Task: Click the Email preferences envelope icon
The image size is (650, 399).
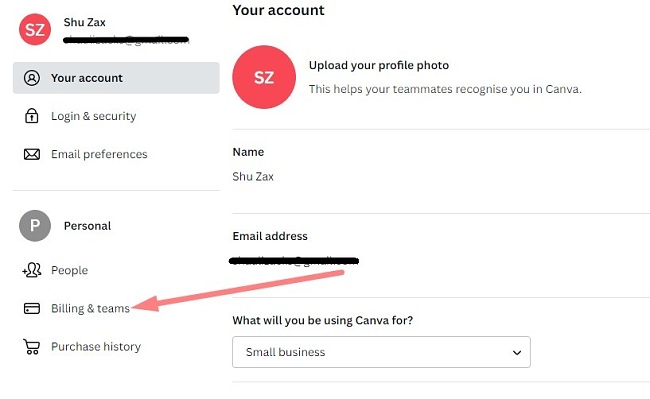Action: tap(32, 154)
